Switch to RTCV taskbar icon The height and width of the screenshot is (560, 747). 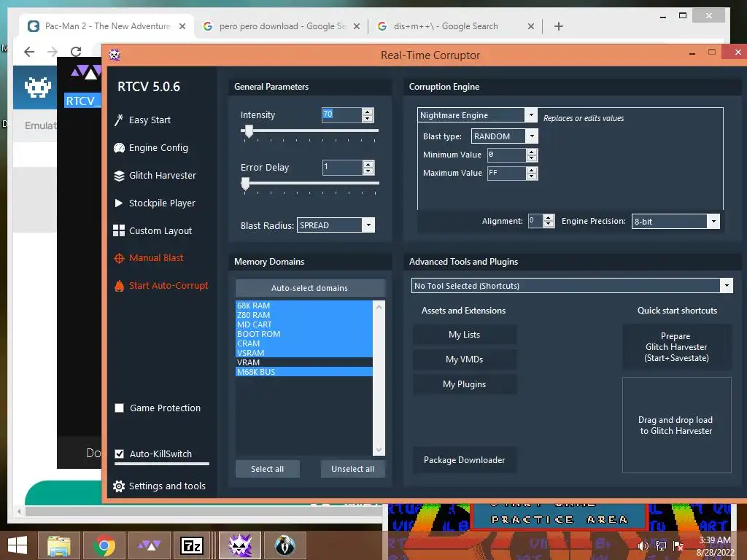pyautogui.click(x=239, y=545)
